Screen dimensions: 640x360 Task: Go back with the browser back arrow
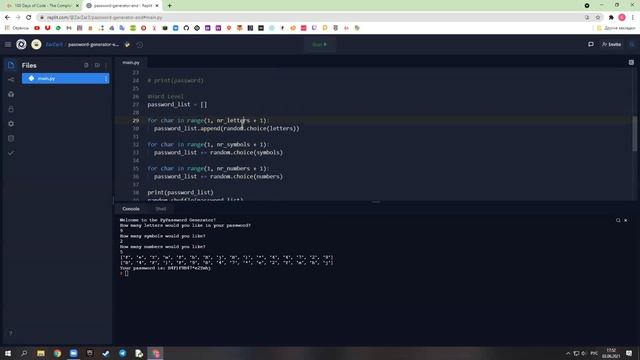point(7,18)
